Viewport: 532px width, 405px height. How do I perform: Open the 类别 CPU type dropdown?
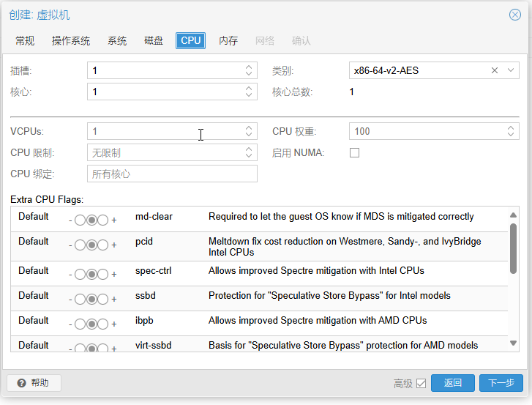pyautogui.click(x=510, y=70)
